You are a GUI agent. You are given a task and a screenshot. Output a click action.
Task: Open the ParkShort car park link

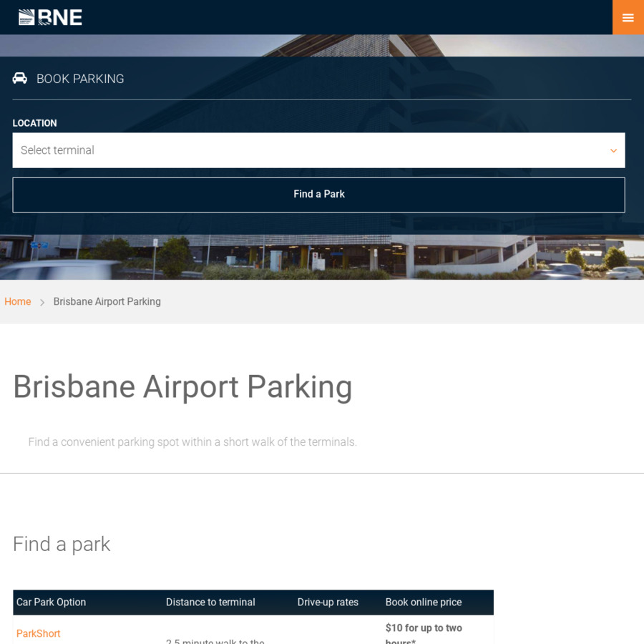39,633
